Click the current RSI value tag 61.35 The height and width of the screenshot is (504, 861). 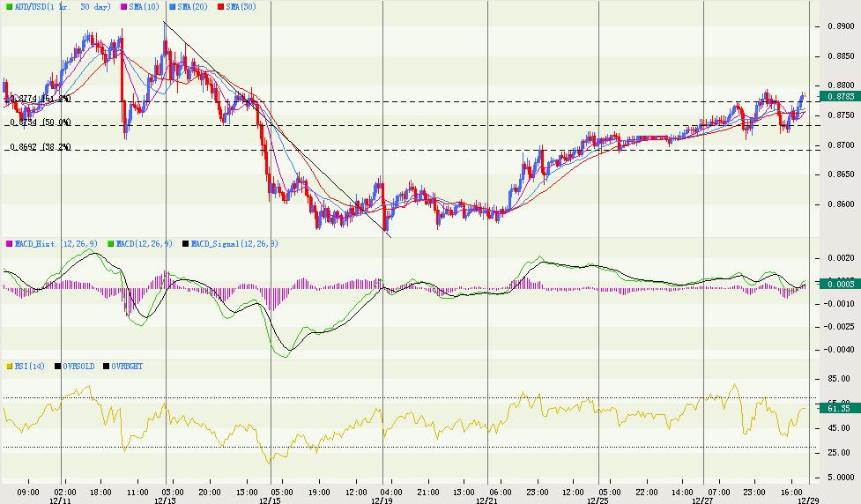[x=840, y=409]
